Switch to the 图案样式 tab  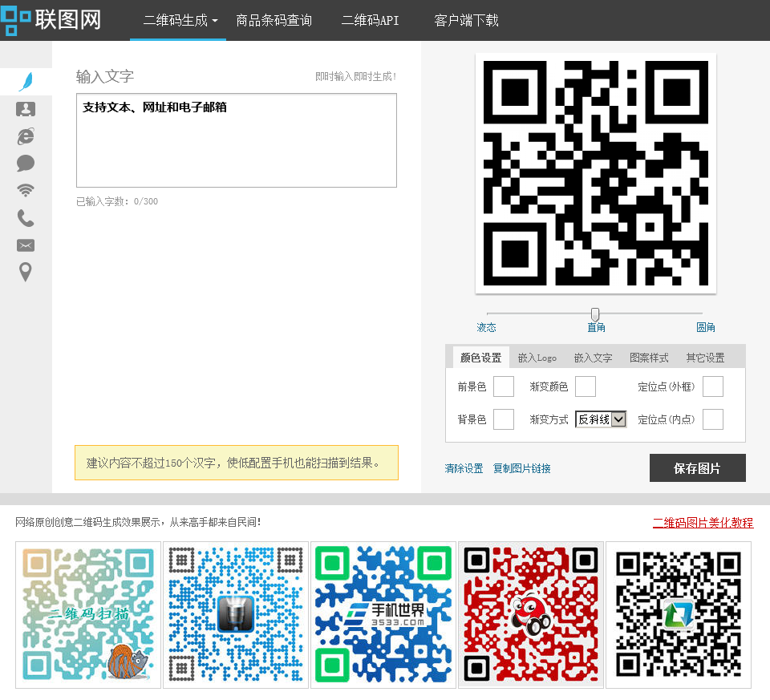click(649, 358)
